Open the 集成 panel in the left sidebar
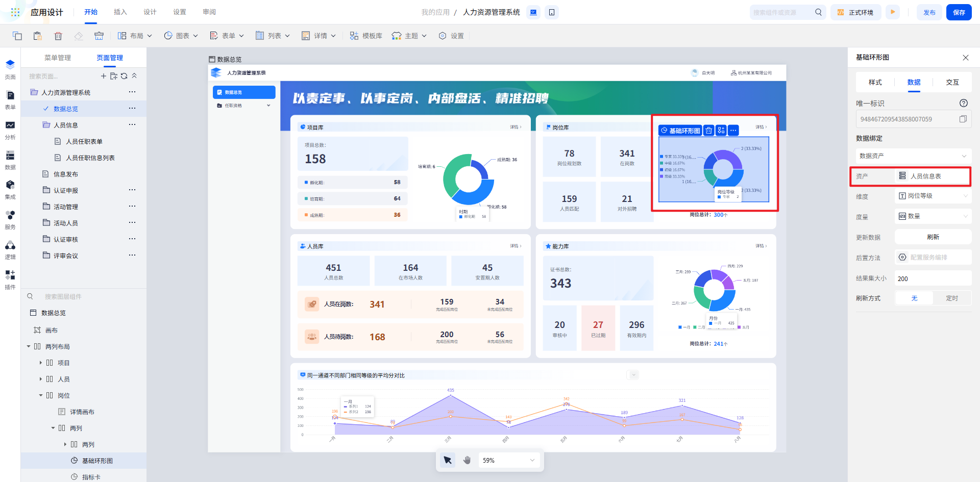Screen dimensions: 980x482 coord(10,189)
